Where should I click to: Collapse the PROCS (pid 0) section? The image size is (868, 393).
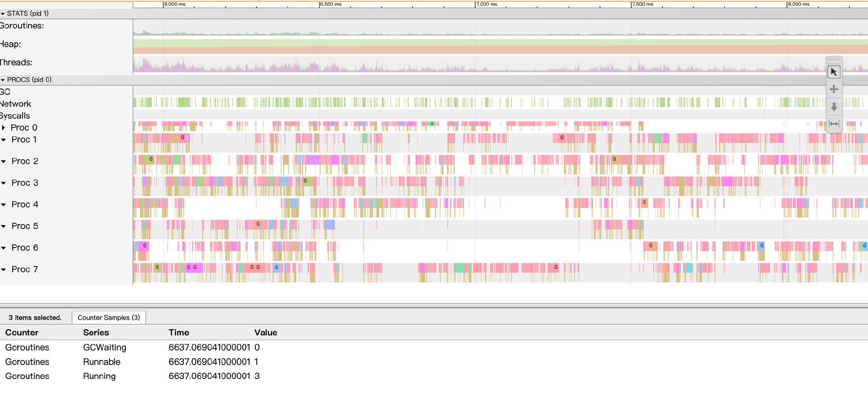pyautogui.click(x=3, y=80)
